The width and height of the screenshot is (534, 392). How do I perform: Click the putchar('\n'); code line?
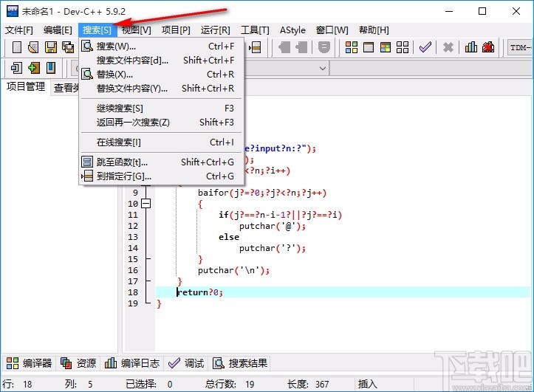[233, 270]
